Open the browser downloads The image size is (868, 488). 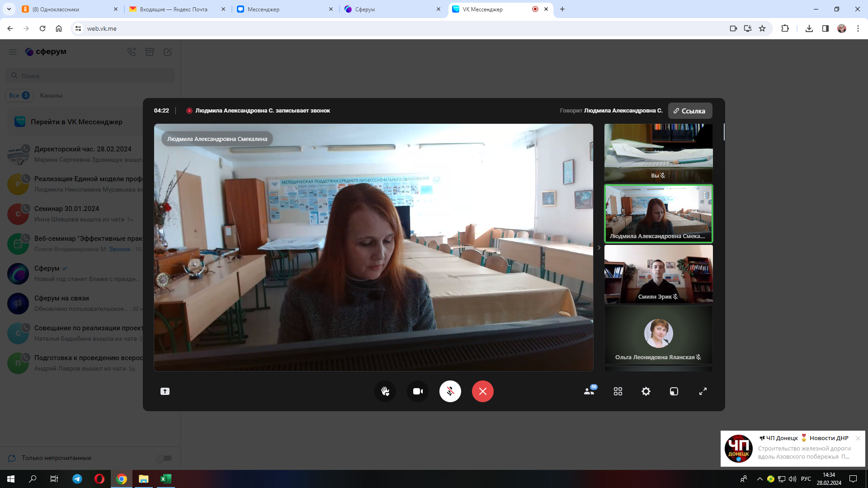(809, 28)
